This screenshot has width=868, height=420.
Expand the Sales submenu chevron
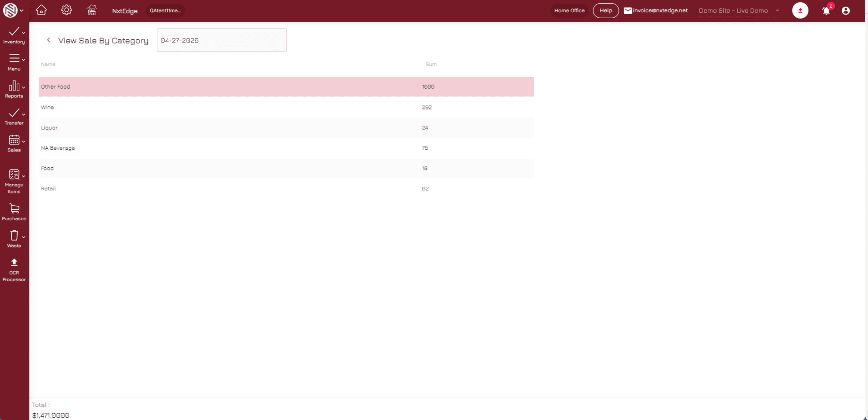(x=24, y=141)
